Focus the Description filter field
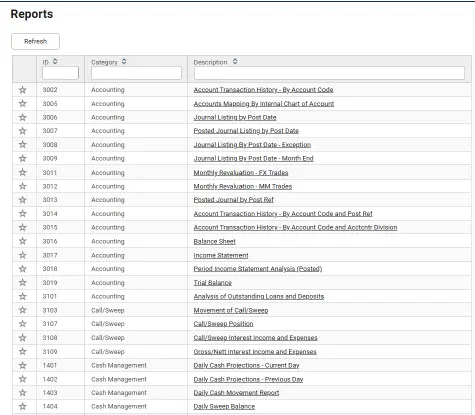Screen dimensions: 475x415 point(329,73)
